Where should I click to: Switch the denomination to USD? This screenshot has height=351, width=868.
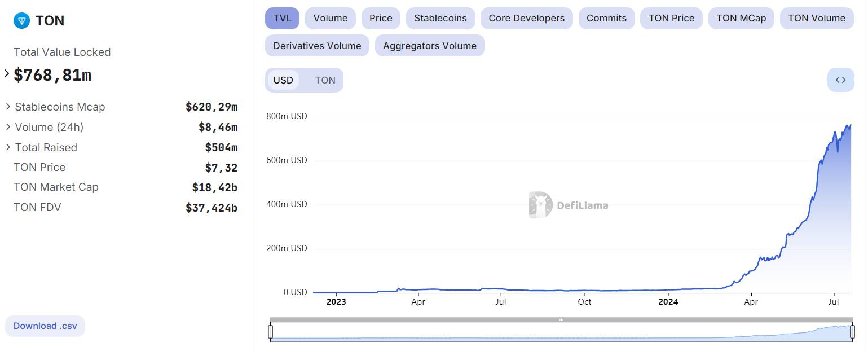pyautogui.click(x=283, y=80)
